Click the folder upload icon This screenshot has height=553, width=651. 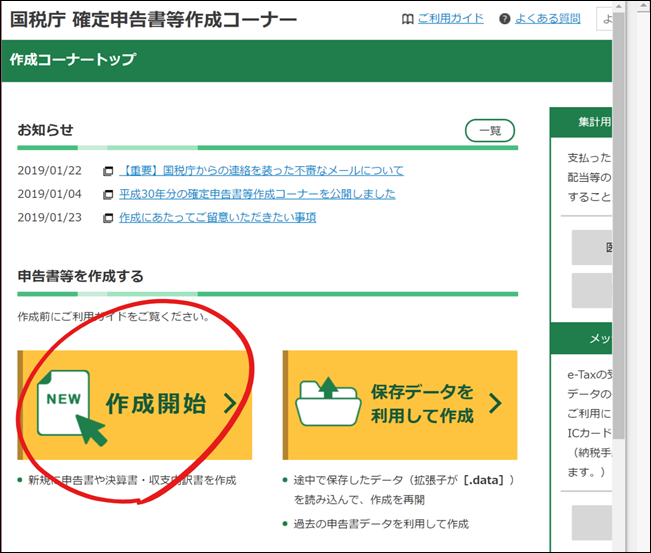tap(328, 401)
